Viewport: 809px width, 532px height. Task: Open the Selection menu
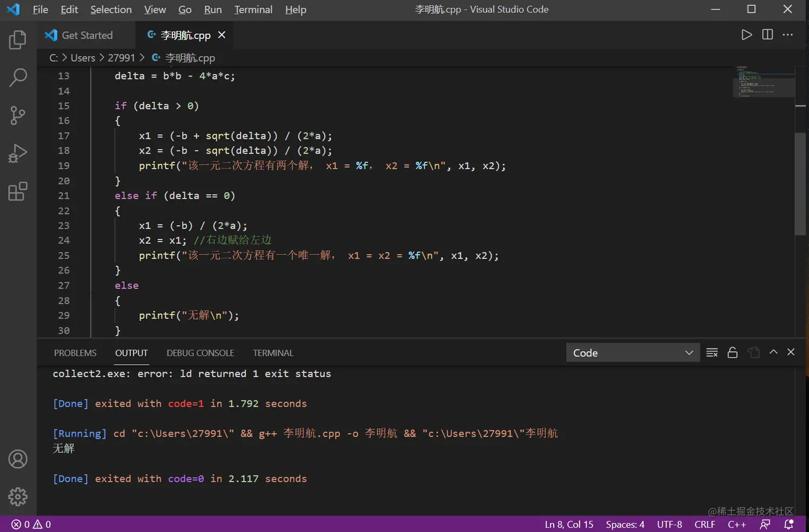(111, 10)
